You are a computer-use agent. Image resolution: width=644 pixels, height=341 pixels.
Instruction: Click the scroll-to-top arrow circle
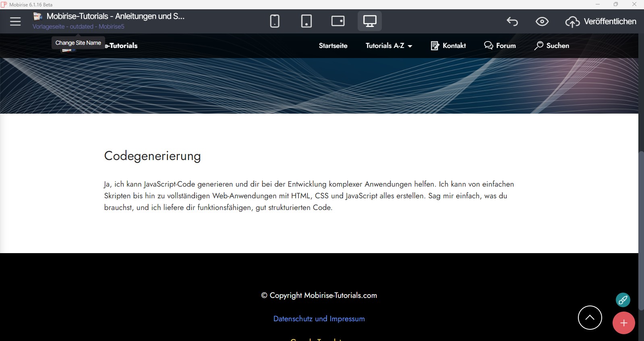pyautogui.click(x=590, y=318)
